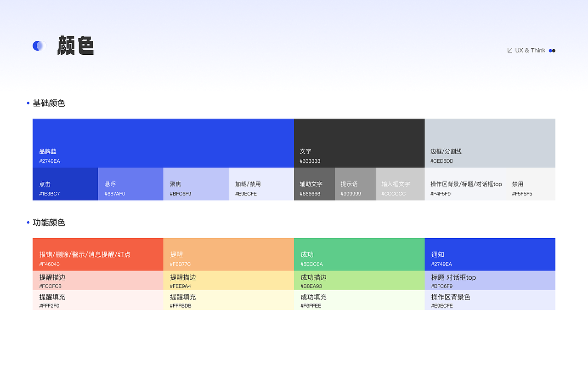This screenshot has height=368, width=588.
Task: Select the 成功 #5ECC8A green block
Action: 359,254
